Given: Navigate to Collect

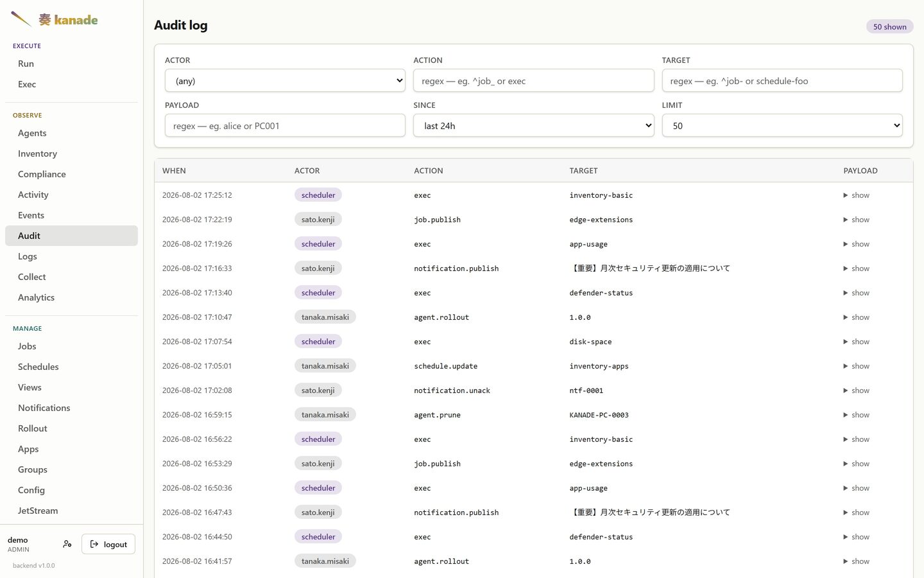Looking at the screenshot, I should pos(71,277).
